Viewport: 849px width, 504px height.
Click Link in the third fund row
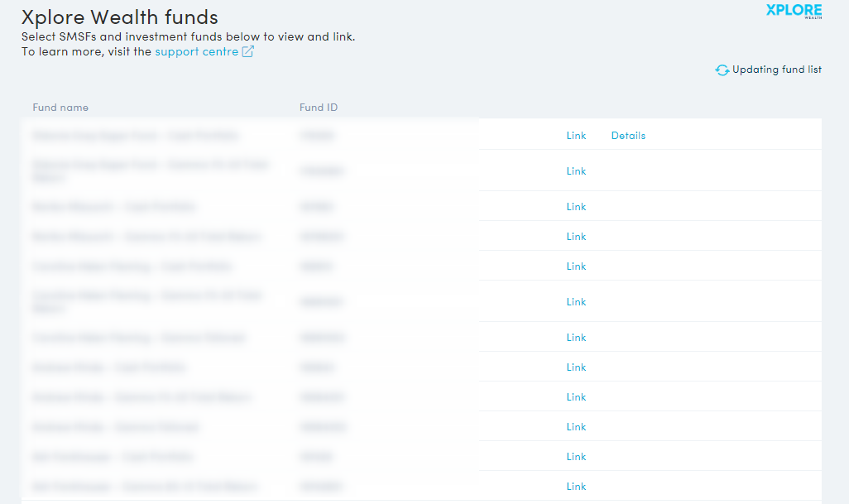click(576, 207)
